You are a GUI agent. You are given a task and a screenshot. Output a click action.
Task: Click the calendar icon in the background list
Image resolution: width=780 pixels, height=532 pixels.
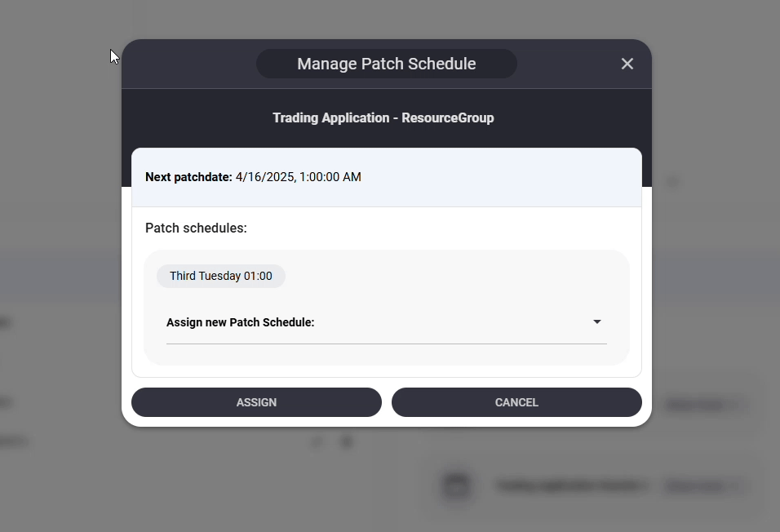(x=457, y=485)
